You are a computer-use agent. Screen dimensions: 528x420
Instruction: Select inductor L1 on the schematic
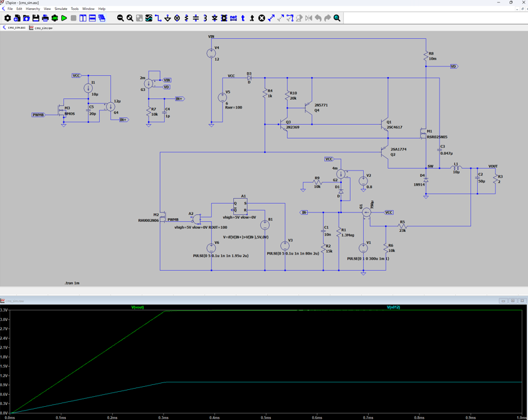point(456,167)
